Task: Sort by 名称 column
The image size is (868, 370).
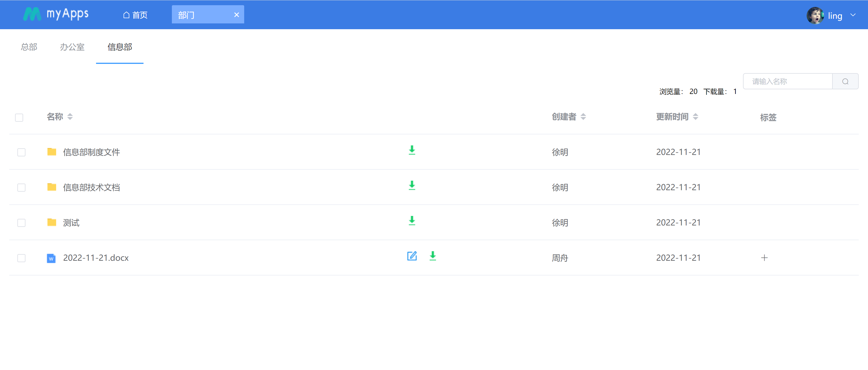Action: tap(70, 117)
